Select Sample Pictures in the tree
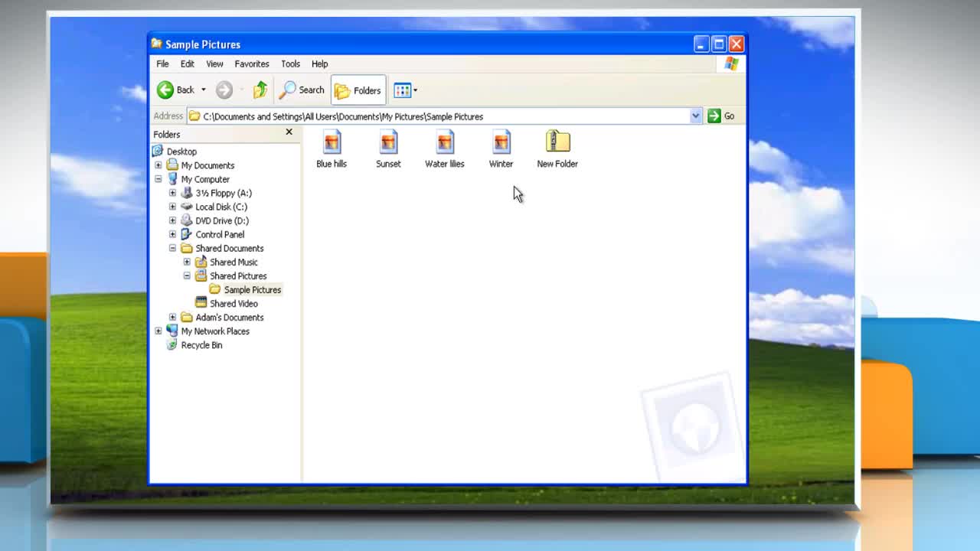 (253, 289)
